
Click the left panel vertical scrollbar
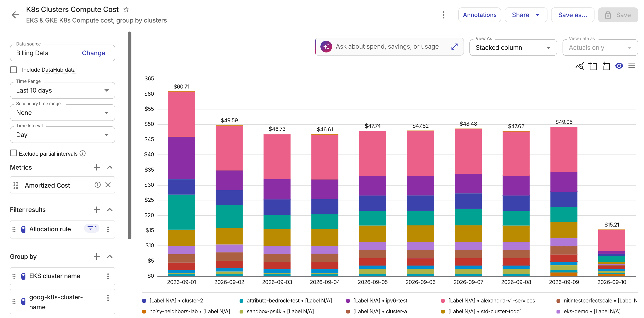click(x=130, y=135)
